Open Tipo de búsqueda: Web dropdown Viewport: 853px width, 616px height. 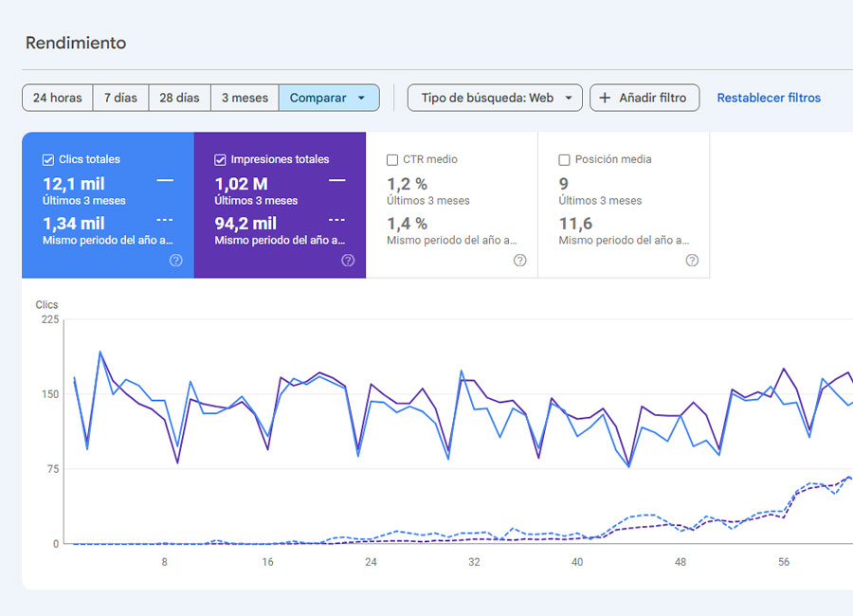pyautogui.click(x=495, y=98)
